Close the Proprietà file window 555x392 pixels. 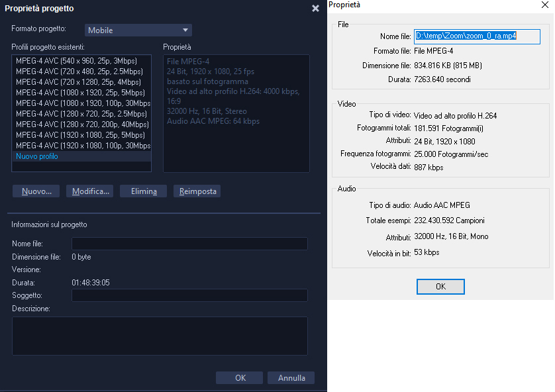(x=545, y=5)
